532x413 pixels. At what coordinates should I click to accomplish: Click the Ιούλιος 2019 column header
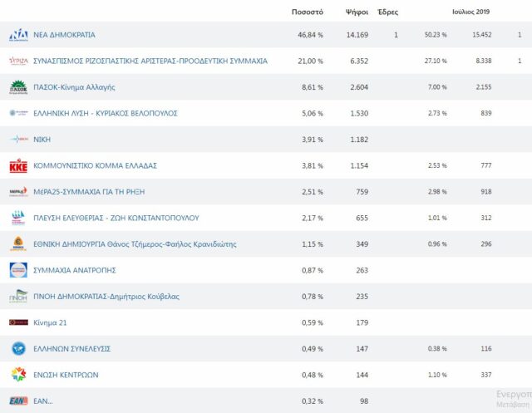471,12
